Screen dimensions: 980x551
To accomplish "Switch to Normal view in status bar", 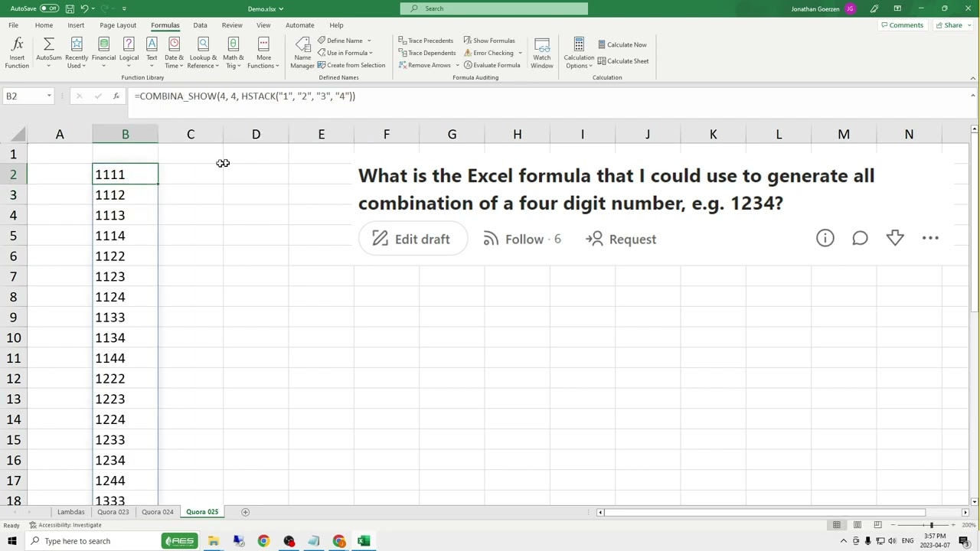I will [837, 525].
